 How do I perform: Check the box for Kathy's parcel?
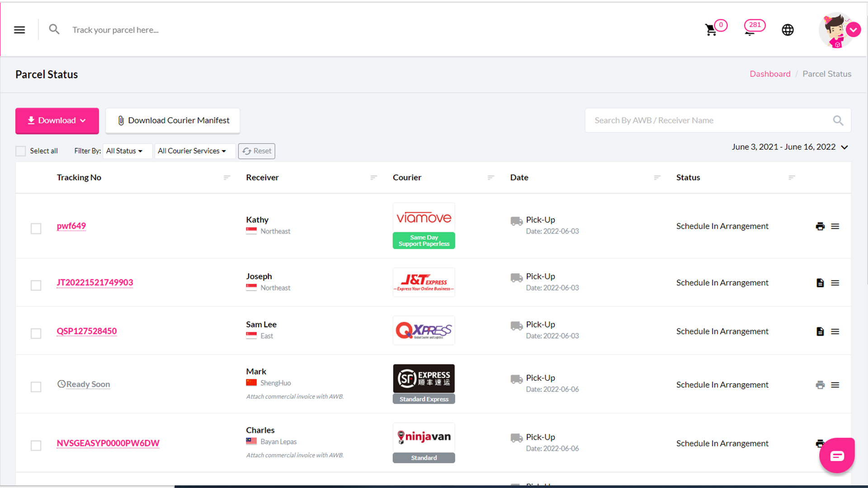[x=36, y=229]
